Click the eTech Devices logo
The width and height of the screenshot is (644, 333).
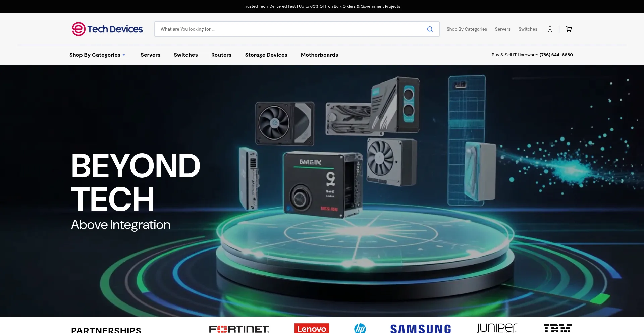[x=107, y=29]
